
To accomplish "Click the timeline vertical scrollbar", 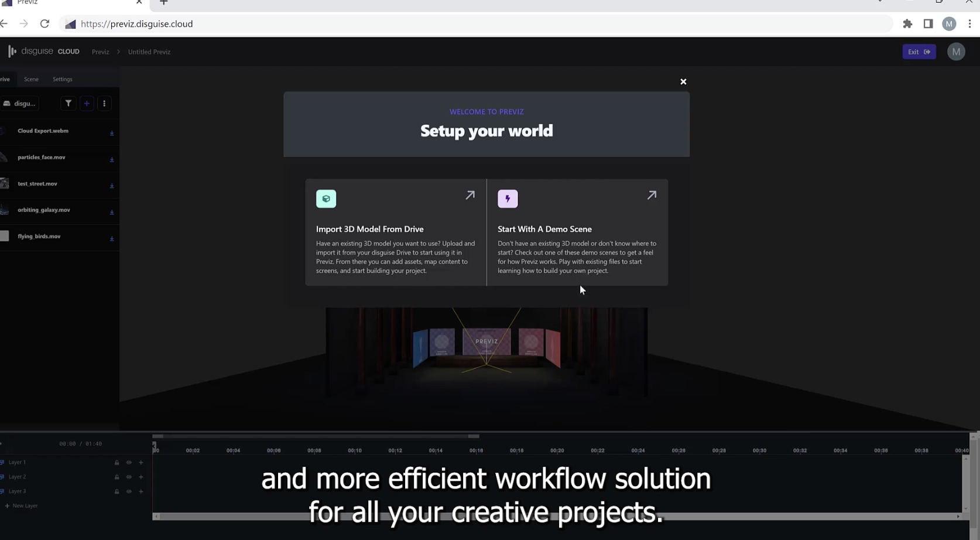I will coord(966,483).
